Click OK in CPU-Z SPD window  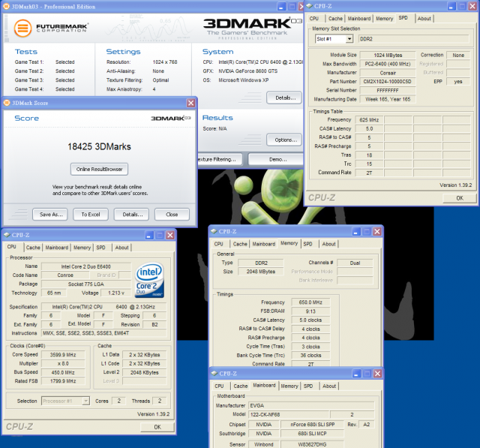pos(460,198)
